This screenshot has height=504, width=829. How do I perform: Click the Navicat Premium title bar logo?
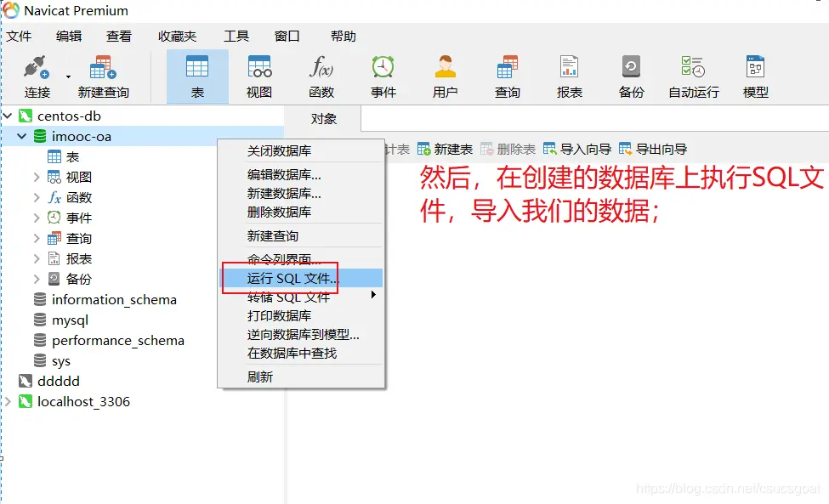pyautogui.click(x=10, y=10)
